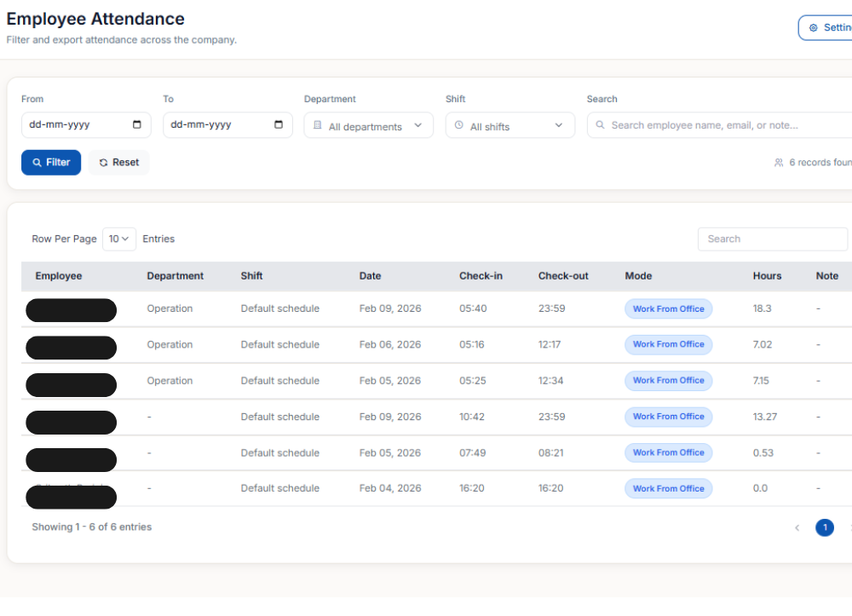Click Work From Office badge for Feb 06
The width and height of the screenshot is (852, 616).
pyautogui.click(x=668, y=345)
